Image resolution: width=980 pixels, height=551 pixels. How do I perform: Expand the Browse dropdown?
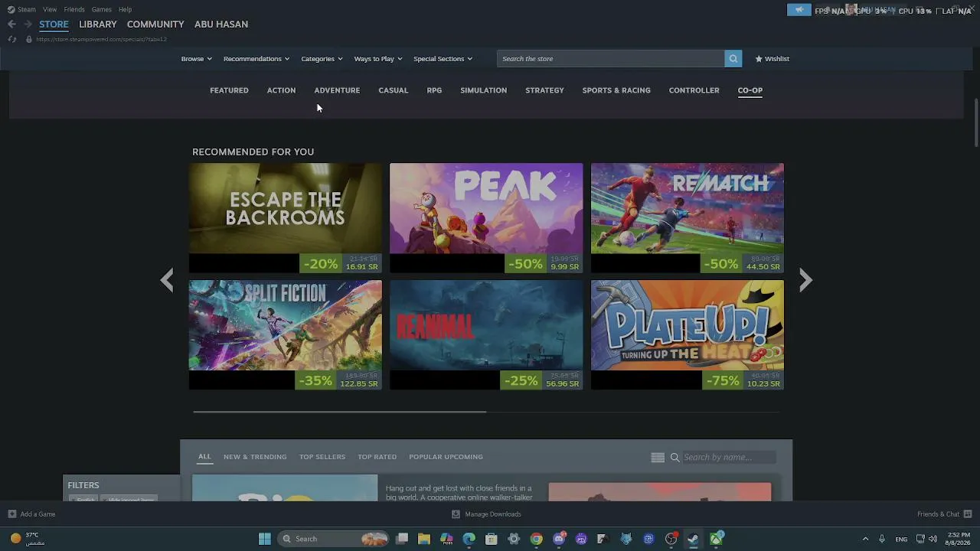[x=197, y=59]
